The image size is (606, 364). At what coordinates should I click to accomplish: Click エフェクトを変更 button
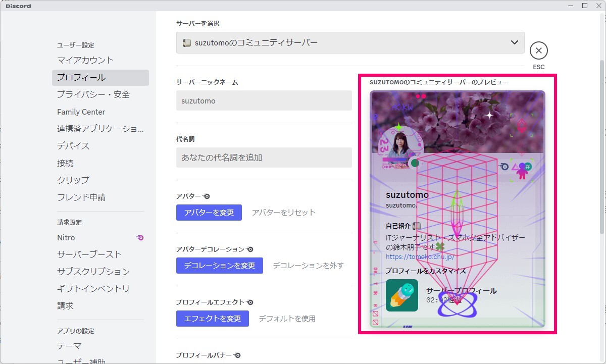point(213,319)
